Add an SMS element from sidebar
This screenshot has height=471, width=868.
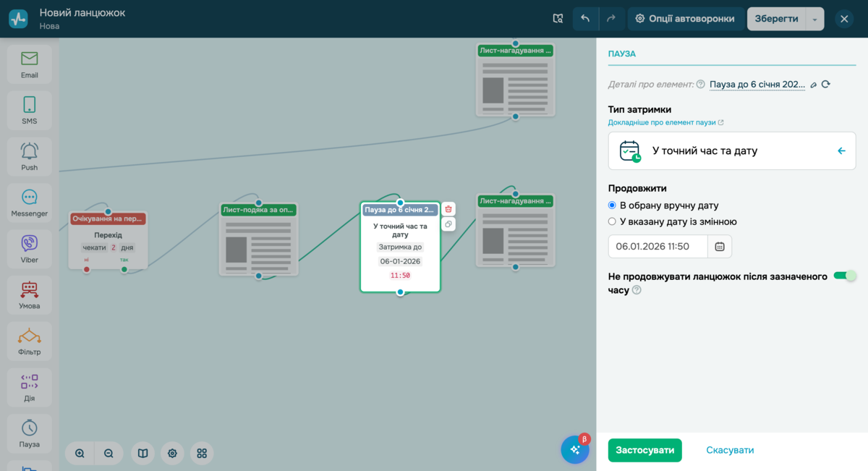pos(30,111)
